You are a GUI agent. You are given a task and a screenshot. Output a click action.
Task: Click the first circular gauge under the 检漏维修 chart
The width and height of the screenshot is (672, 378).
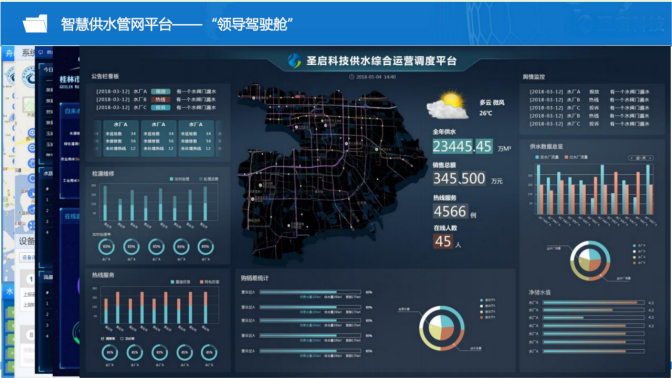point(106,247)
